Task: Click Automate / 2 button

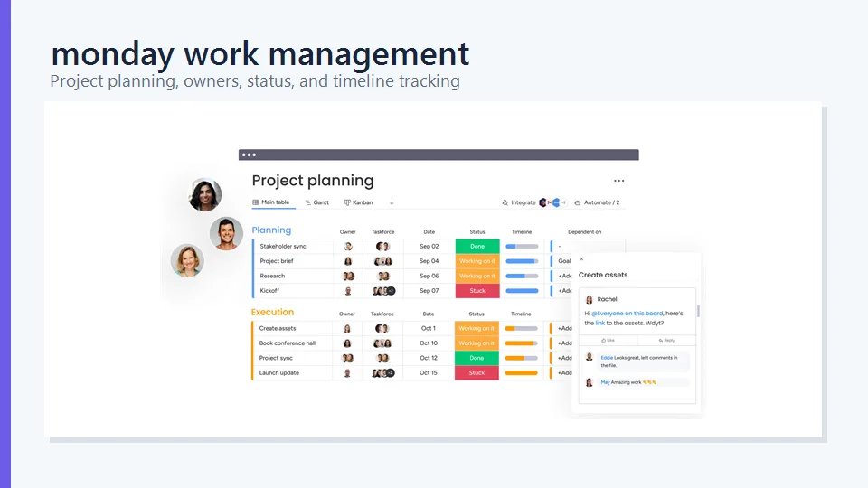Action: [598, 202]
